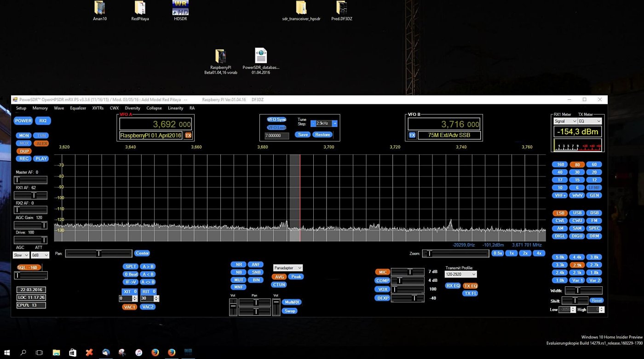
Task: Set zoom to 2x
Action: tap(525, 253)
